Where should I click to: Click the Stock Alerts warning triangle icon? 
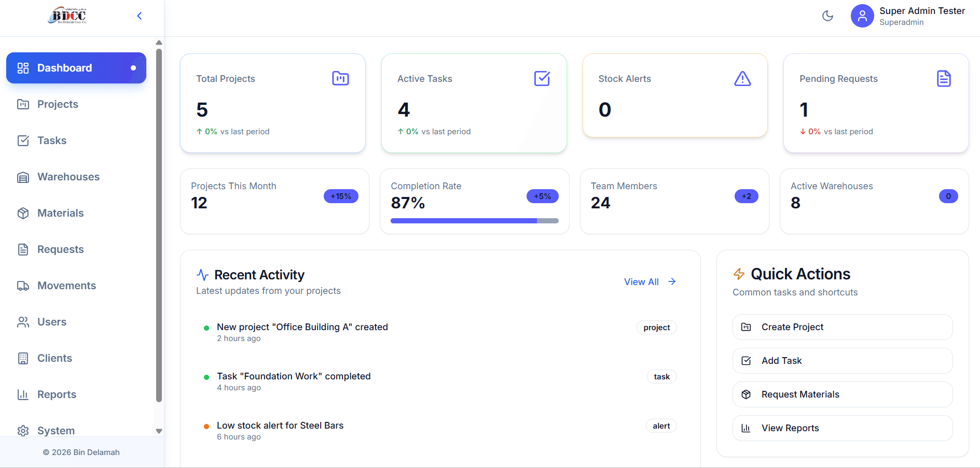[742, 78]
